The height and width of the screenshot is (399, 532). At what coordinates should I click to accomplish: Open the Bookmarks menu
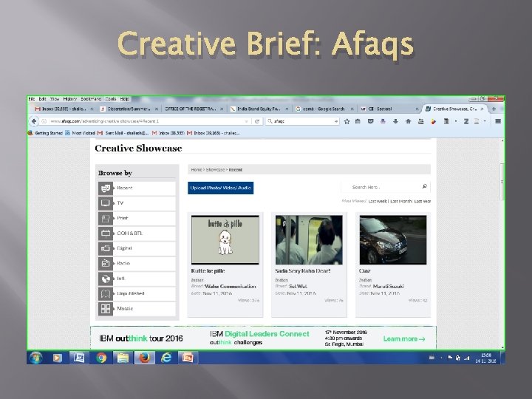point(91,99)
